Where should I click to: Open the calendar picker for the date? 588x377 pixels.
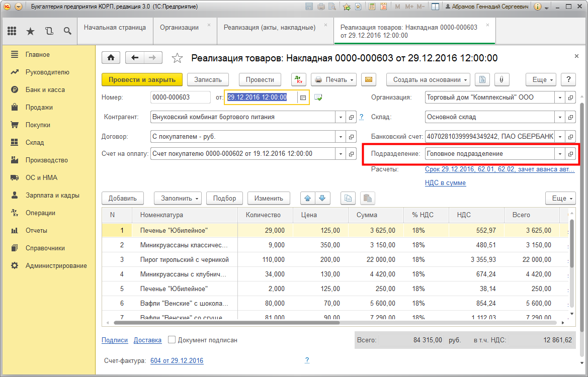tap(303, 98)
